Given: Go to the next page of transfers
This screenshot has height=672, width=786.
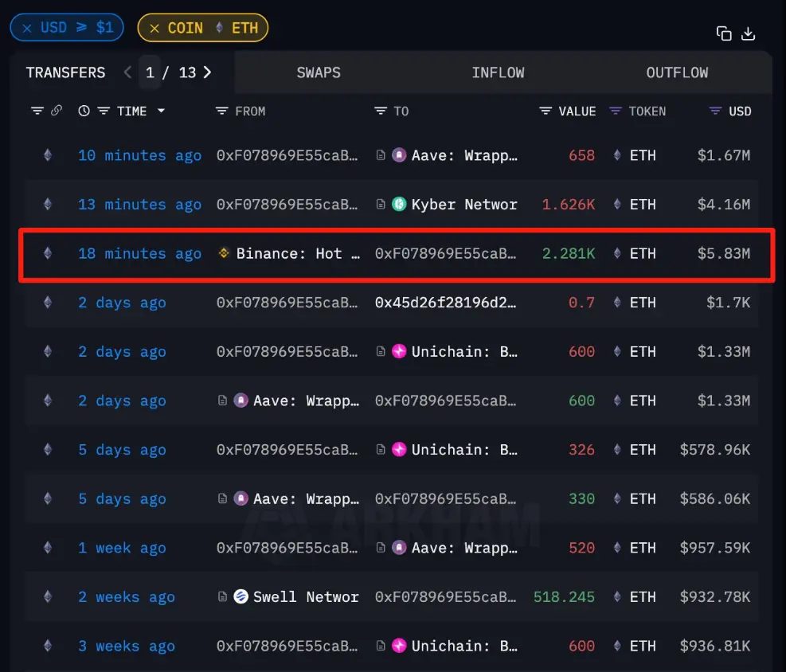Looking at the screenshot, I should click(207, 72).
